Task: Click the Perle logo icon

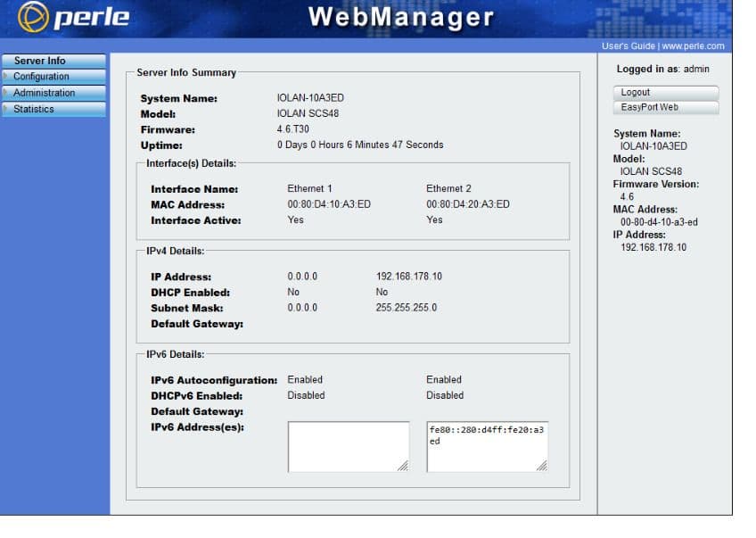Action: pos(32,18)
